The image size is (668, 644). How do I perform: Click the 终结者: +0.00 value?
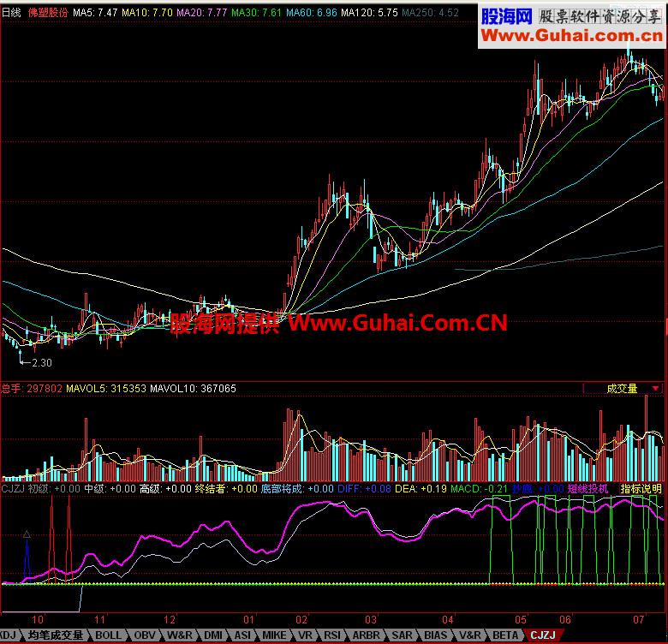click(x=226, y=488)
